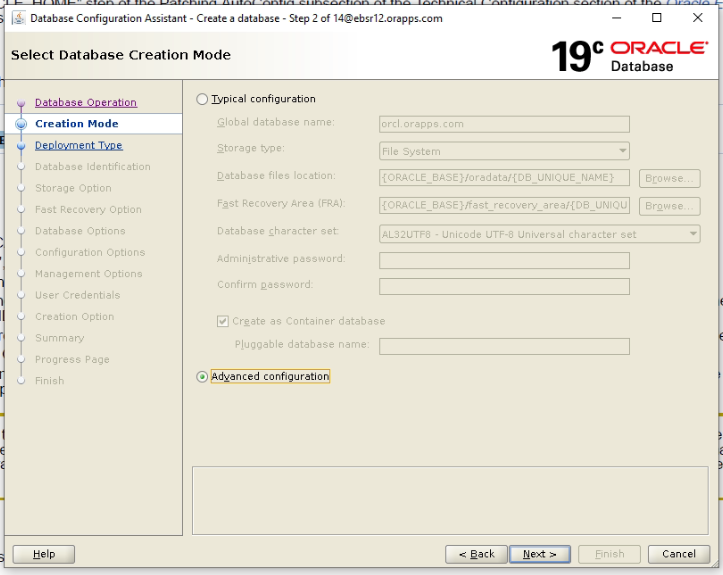Click the Java app icon in title bar
The image size is (723, 575).
[18, 18]
